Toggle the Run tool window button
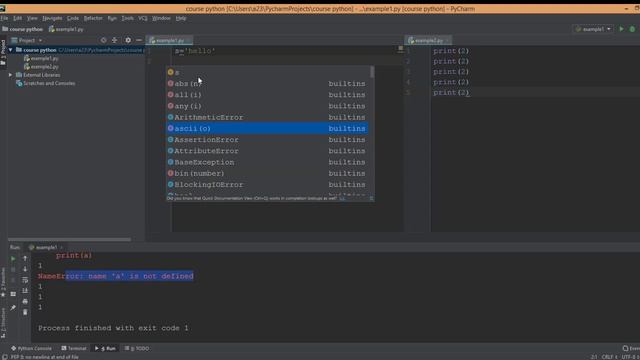Image resolution: width=640 pixels, height=360 pixels. click(105, 349)
